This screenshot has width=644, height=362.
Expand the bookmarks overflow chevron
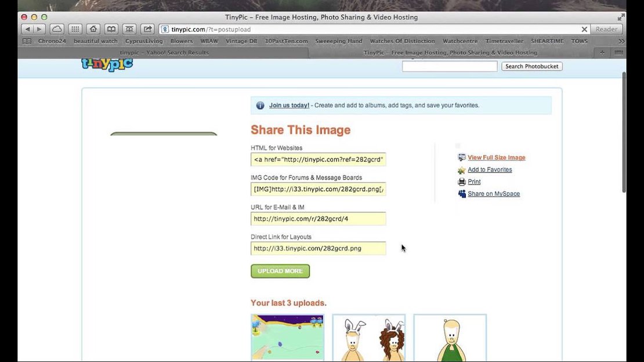coord(621,41)
